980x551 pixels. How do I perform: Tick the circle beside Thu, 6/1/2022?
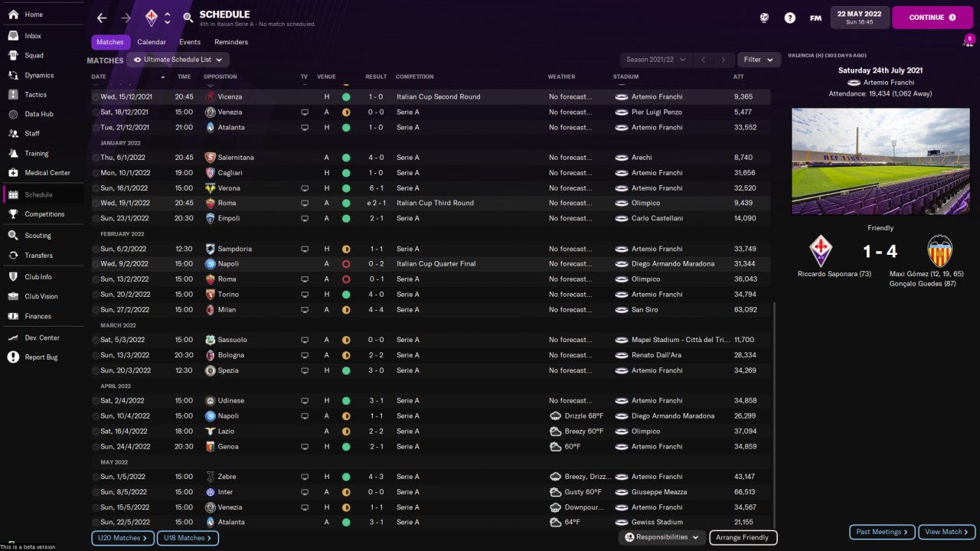tap(96, 158)
